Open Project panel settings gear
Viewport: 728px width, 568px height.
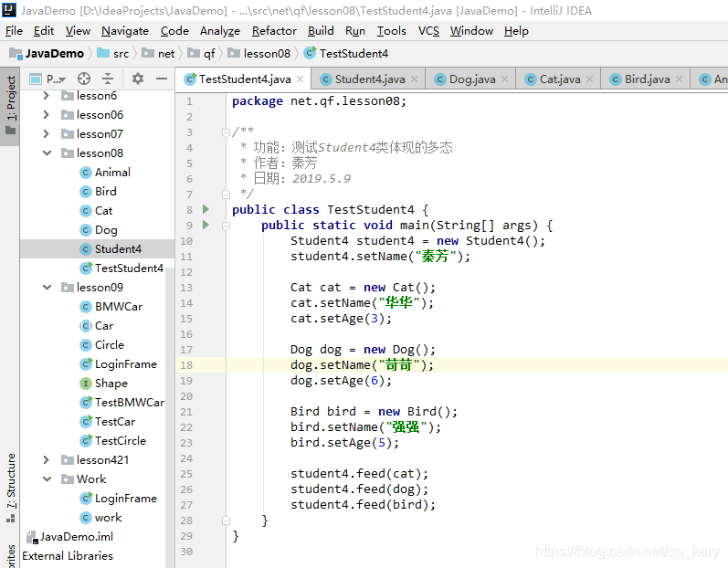pyautogui.click(x=137, y=79)
